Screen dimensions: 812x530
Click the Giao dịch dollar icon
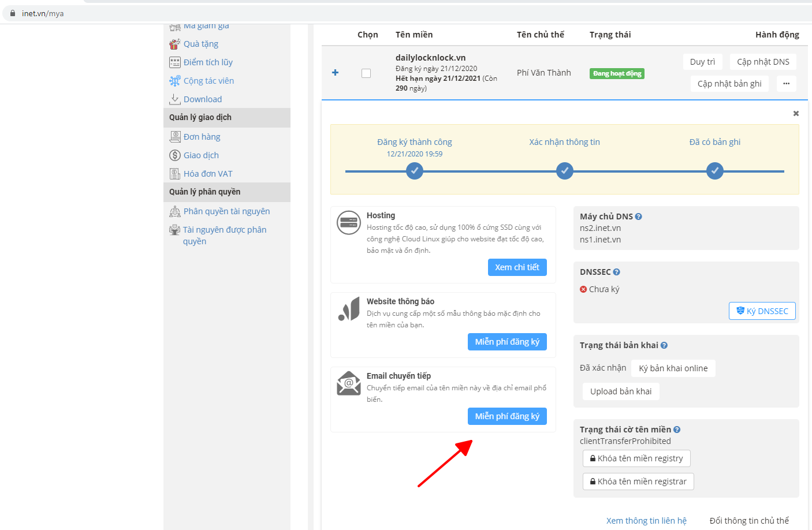click(x=175, y=155)
